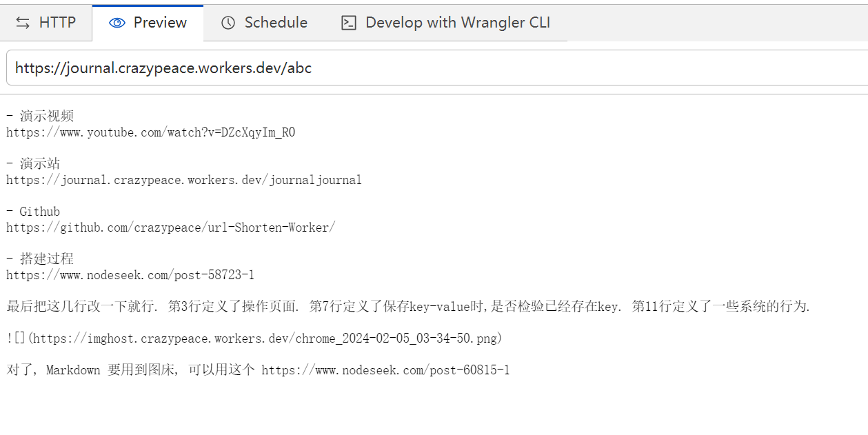Click the paragraph starting with "最后把这几行改一下就行"
Image resolution: width=868 pixels, height=435 pixels.
click(x=407, y=307)
